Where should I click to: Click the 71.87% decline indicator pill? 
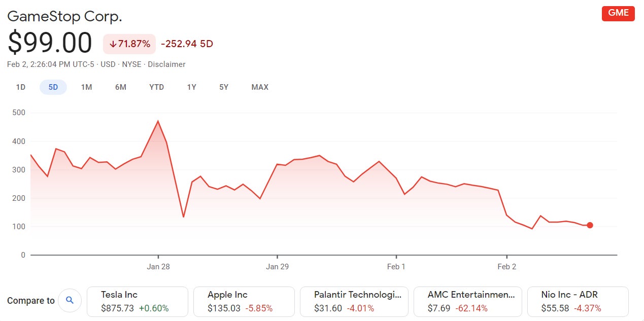[129, 44]
